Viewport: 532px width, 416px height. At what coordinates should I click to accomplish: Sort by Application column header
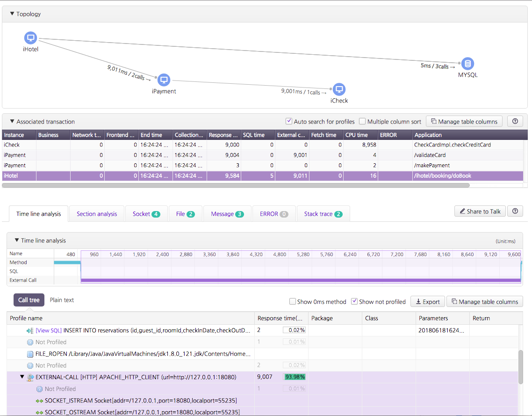tap(470, 135)
